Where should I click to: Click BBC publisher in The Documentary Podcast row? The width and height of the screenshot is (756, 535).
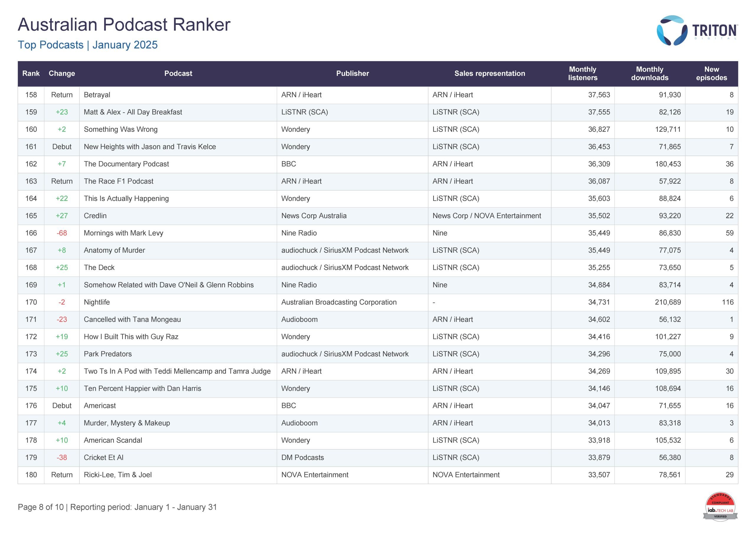(289, 164)
